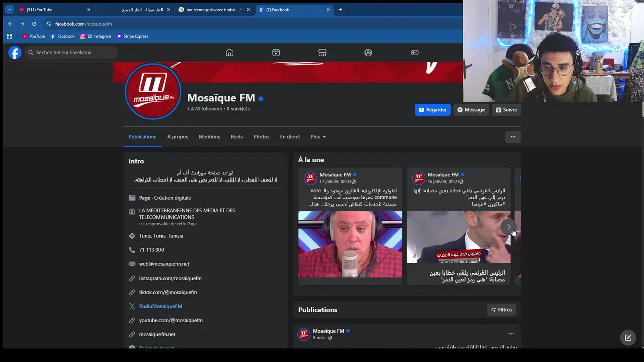Screen dimensions: 644x362
Task: Open the Photos tab
Action: coord(261,137)
